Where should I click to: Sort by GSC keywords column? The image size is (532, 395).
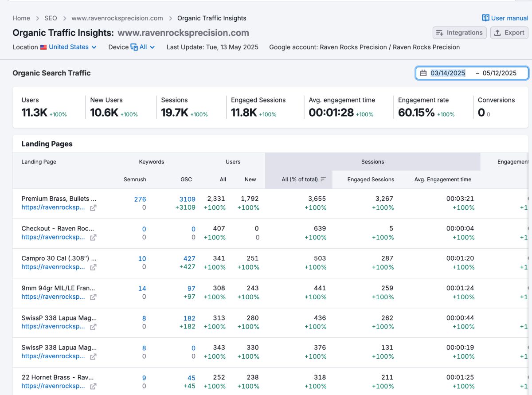[x=186, y=180]
